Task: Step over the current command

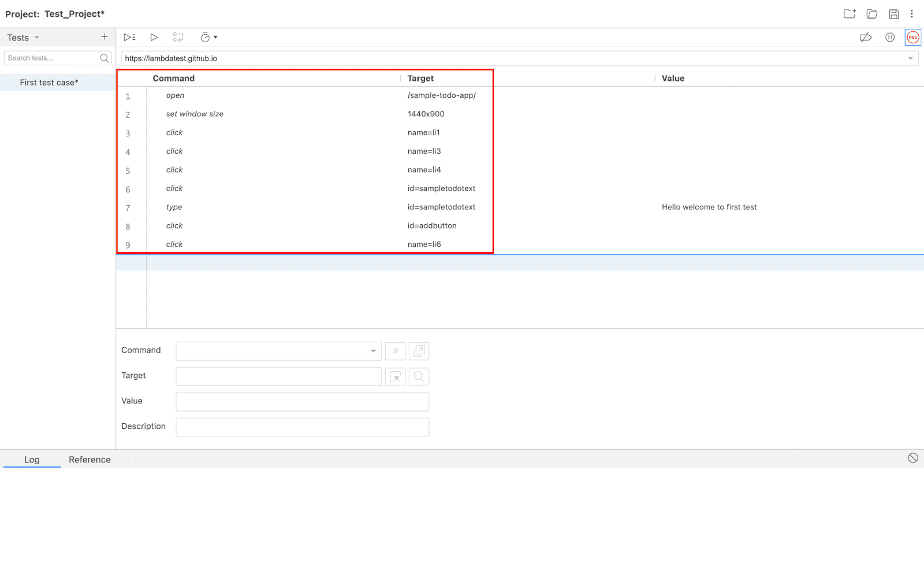Action: [178, 37]
